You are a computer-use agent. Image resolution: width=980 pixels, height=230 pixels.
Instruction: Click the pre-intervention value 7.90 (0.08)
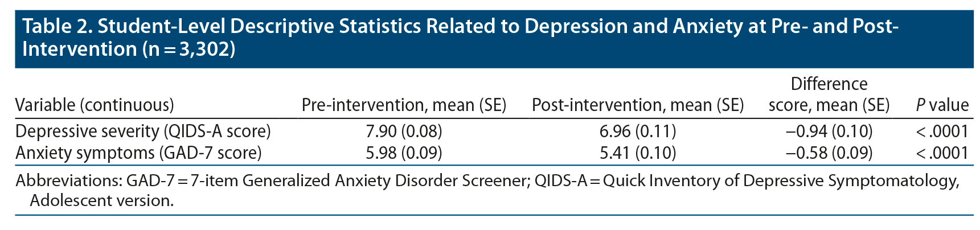point(404,132)
